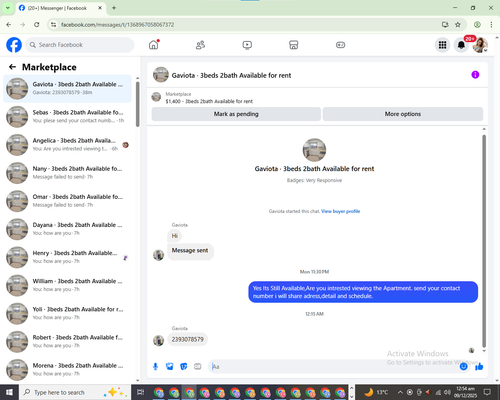Viewport: 500px width, 400px height.
Task: Open View buyer profile link
Action: click(340, 211)
